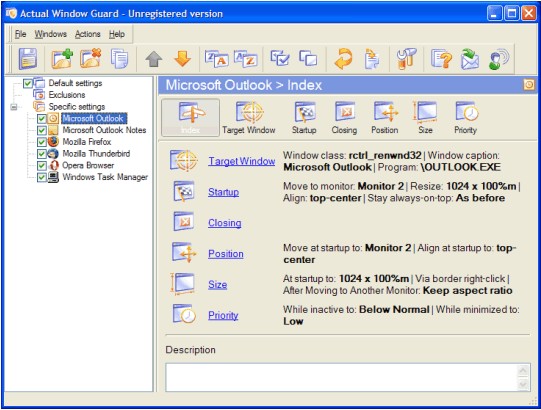Collapse the Specific settings tree node
541x410 pixels.
coord(13,107)
